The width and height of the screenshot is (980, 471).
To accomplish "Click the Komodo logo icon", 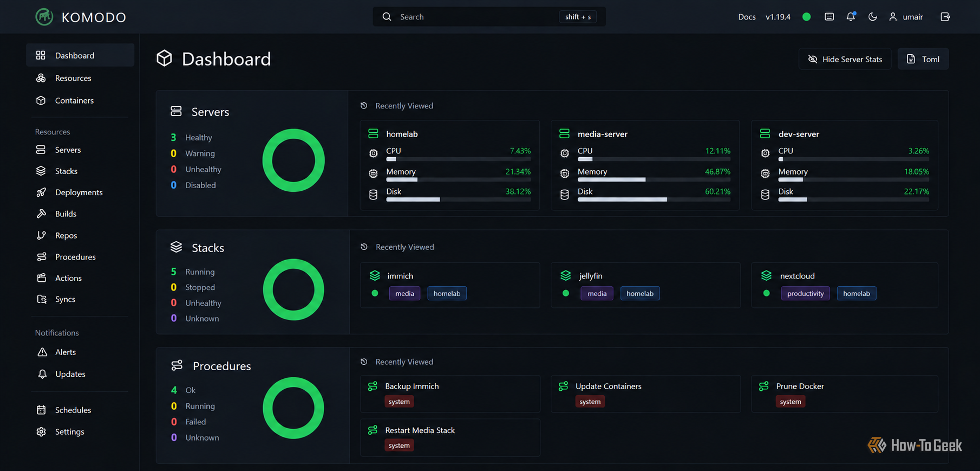I will (44, 17).
